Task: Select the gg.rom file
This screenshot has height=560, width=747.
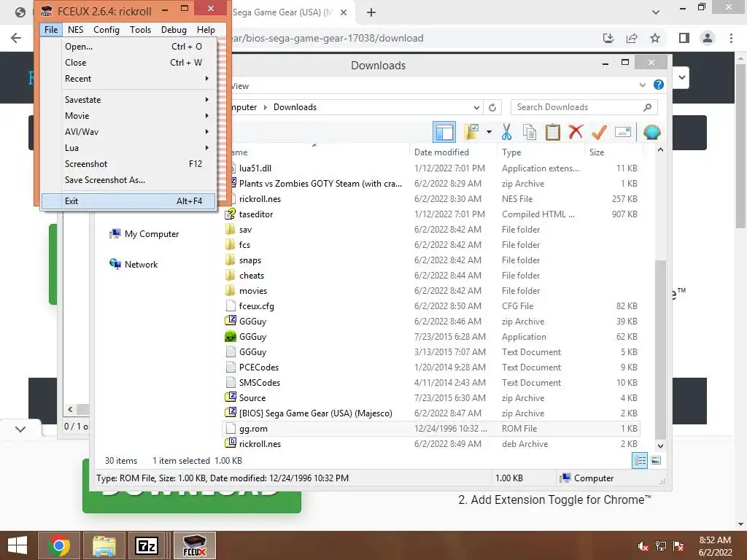Action: [x=431, y=429]
